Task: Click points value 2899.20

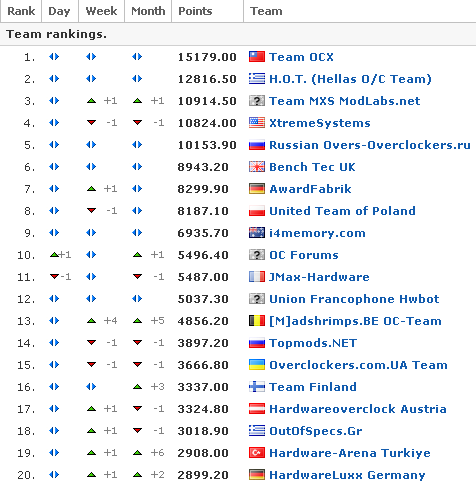Action: coord(203,475)
